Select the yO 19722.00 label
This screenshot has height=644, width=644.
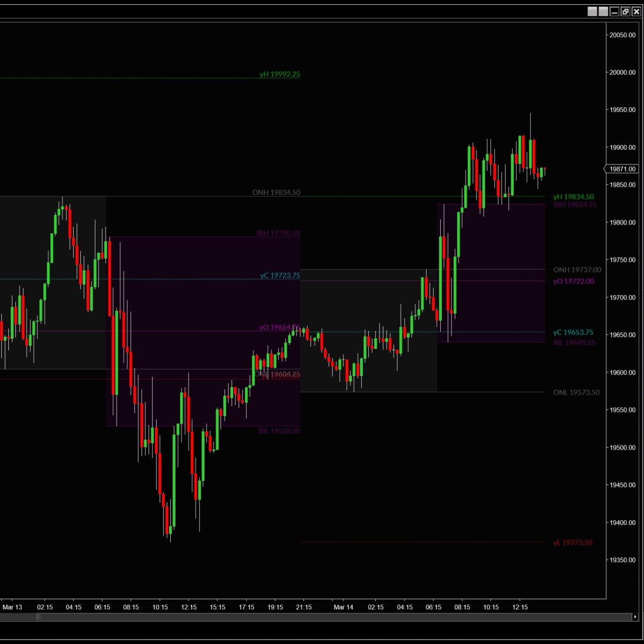click(573, 282)
